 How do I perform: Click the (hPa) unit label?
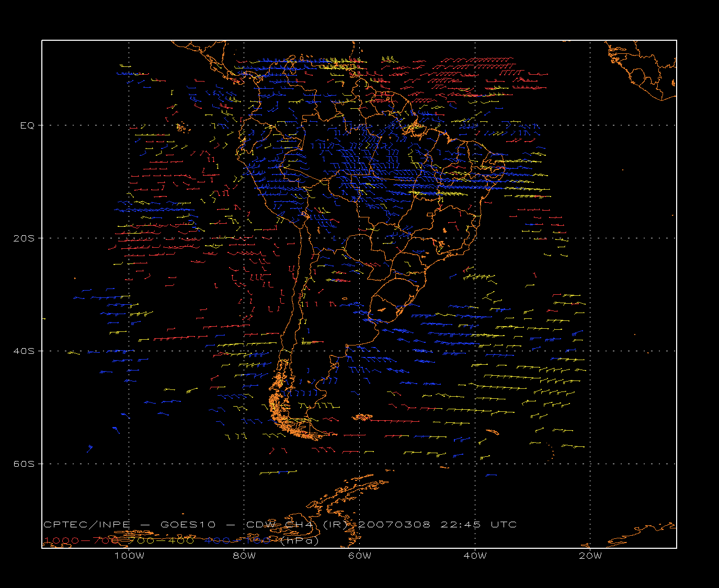299,541
